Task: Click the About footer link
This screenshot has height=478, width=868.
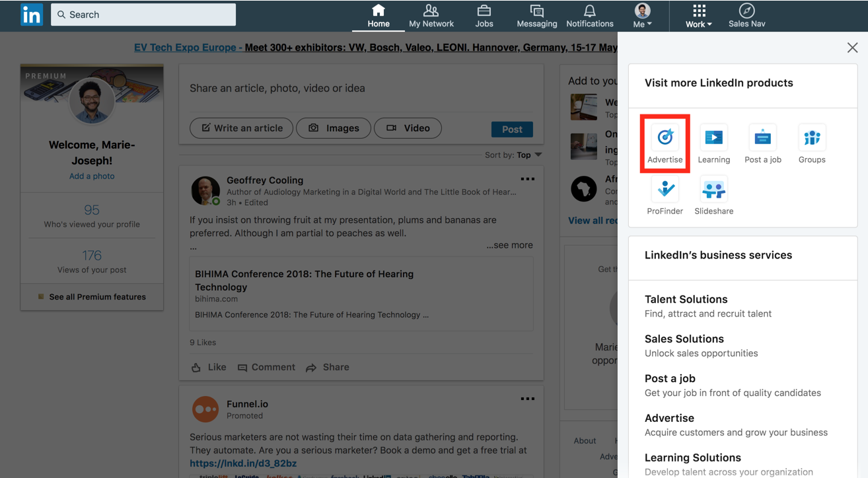Action: (585, 440)
